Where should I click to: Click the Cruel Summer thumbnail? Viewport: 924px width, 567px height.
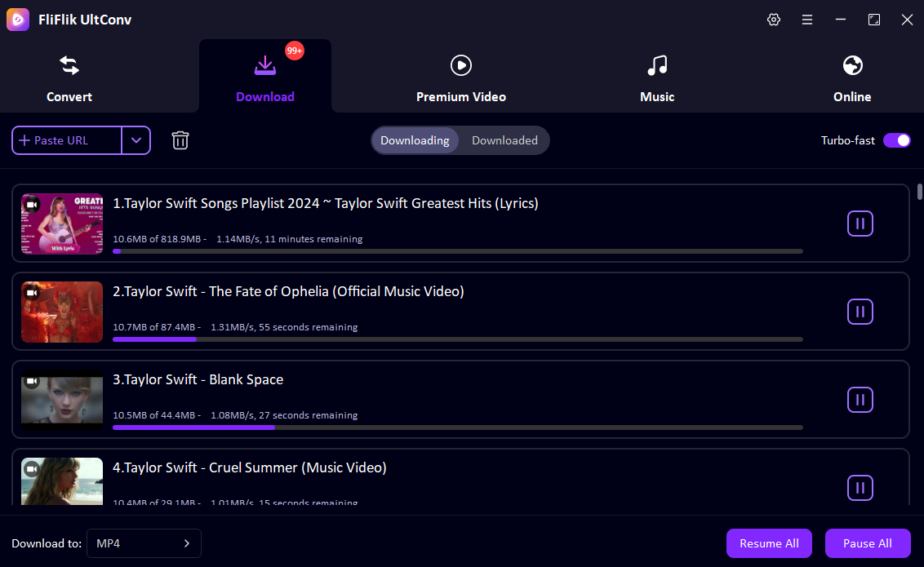(62, 481)
